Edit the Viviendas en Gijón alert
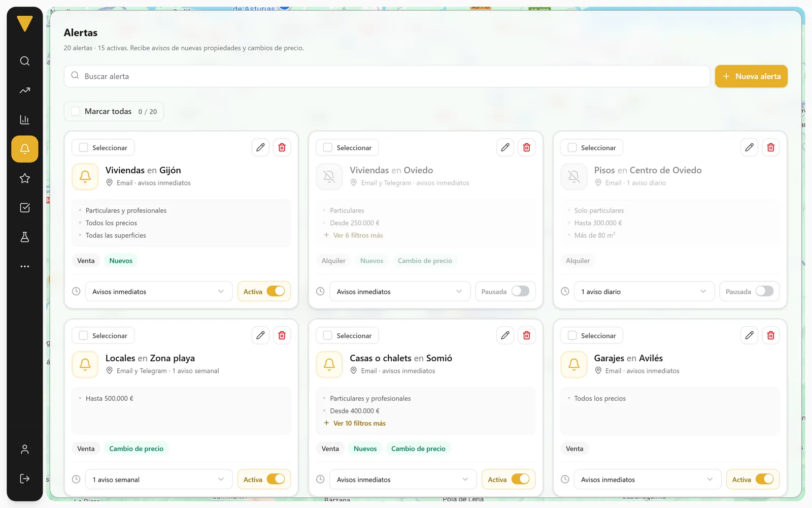812x508 pixels. coord(260,147)
